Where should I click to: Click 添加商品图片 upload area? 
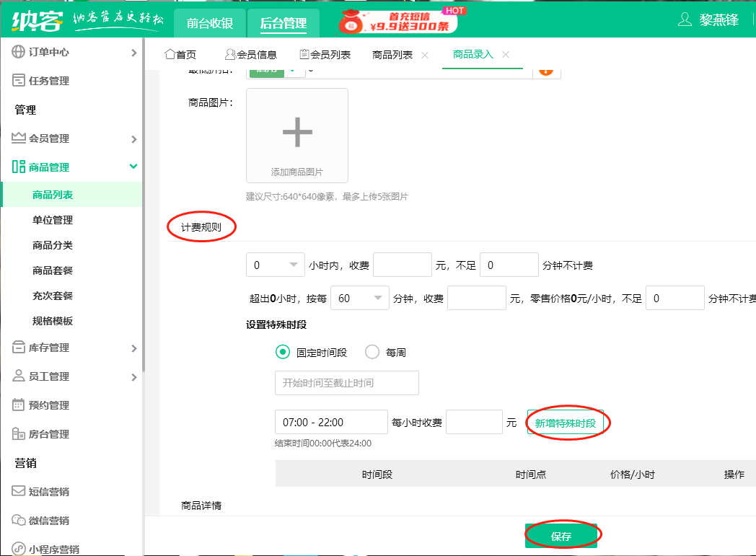296,136
